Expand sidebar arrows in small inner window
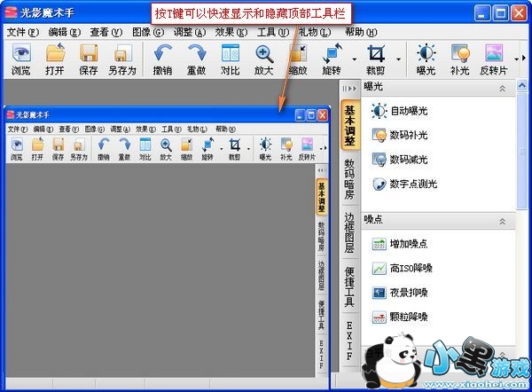 coord(321,170)
